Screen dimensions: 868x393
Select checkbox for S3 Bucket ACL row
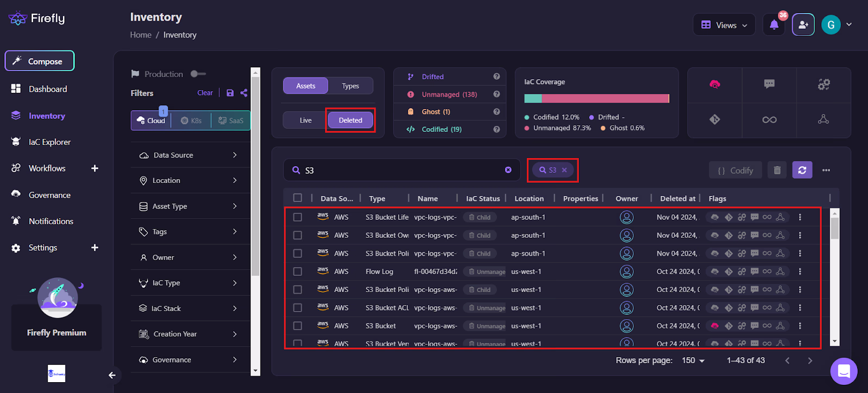click(x=297, y=308)
